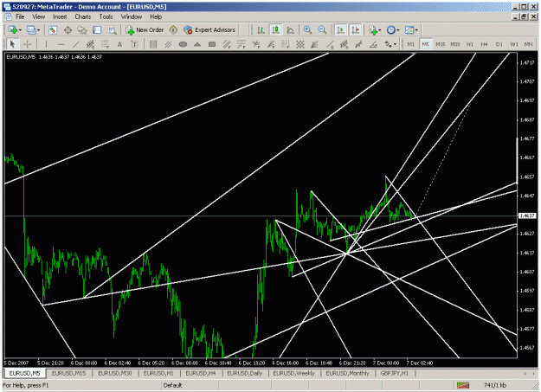The image size is (541, 392).
Task: Expand the New Chart dropdown arrow
Action: tap(20, 30)
